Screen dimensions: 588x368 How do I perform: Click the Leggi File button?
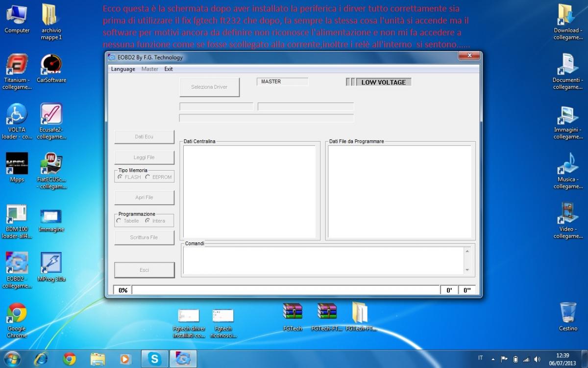click(x=144, y=158)
